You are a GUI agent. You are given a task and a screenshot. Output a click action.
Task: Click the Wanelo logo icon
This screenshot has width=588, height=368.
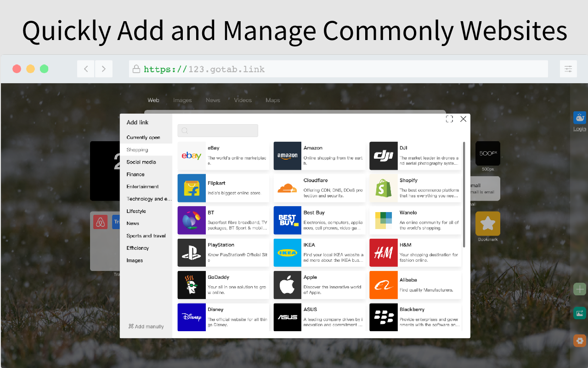coord(384,220)
